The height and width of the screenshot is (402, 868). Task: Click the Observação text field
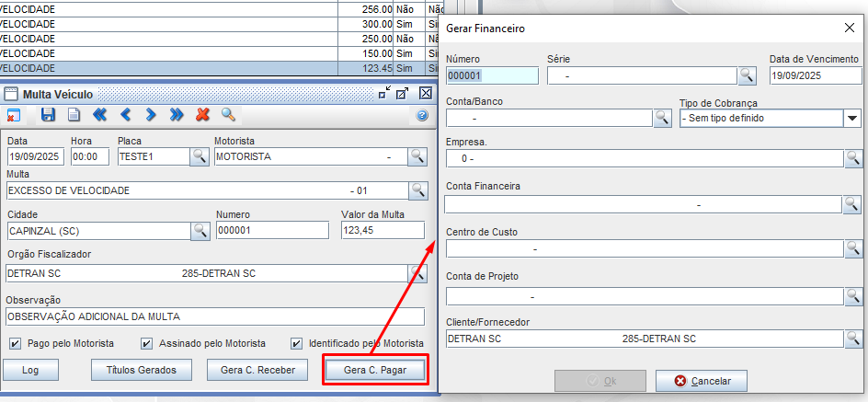215,316
